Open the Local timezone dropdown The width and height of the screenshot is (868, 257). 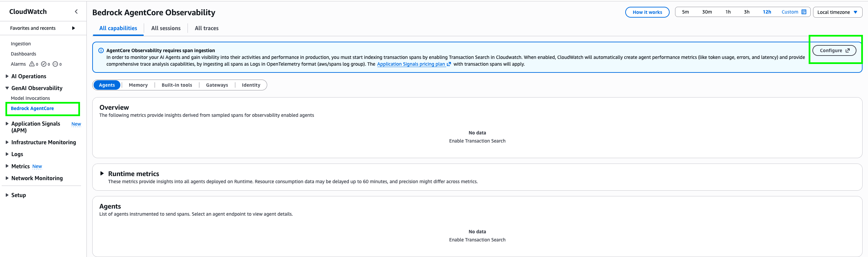pos(837,12)
